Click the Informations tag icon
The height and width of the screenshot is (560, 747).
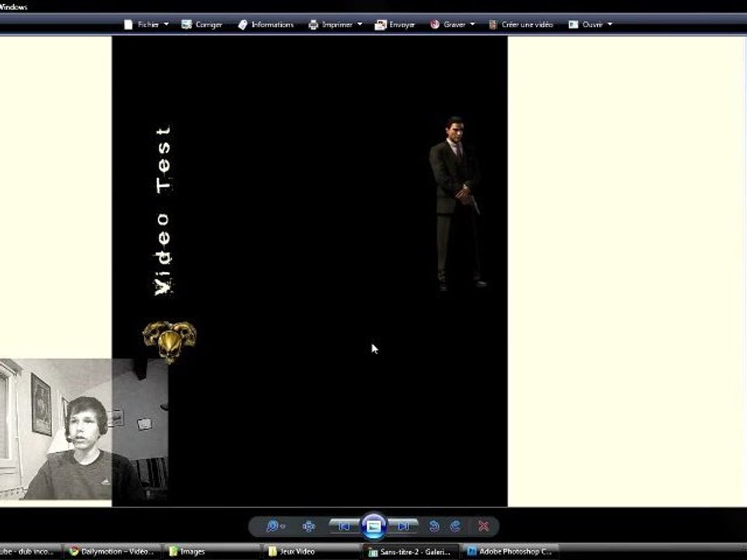(243, 24)
